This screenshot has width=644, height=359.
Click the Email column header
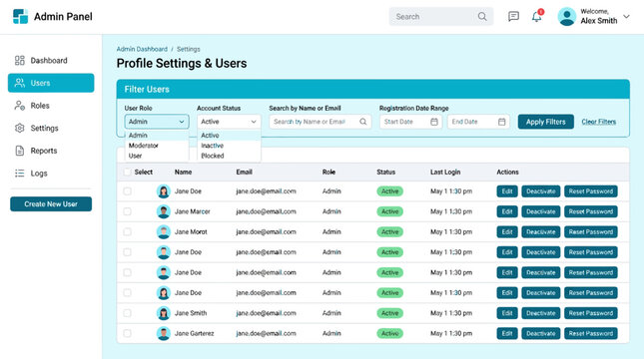point(244,172)
